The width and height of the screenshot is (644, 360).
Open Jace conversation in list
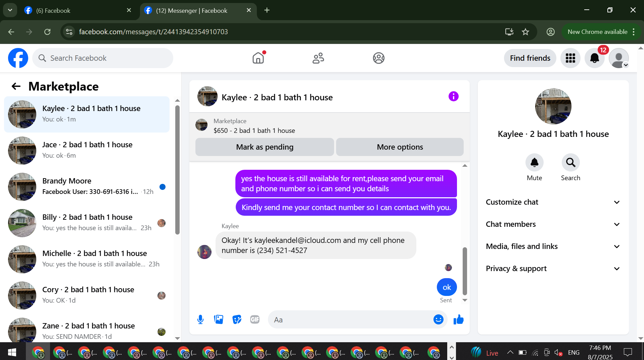point(87,150)
